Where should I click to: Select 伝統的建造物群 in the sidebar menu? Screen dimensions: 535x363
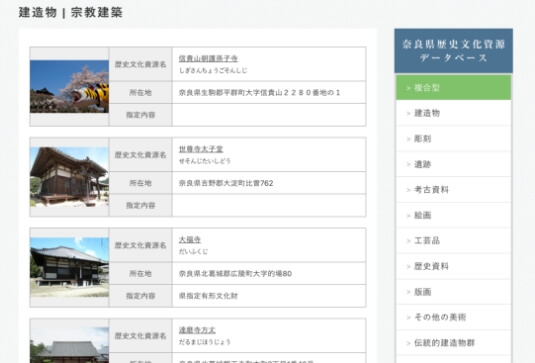tap(453, 343)
